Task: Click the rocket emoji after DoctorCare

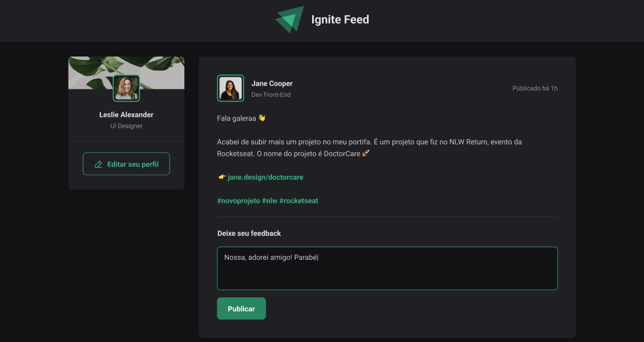Action: coord(366,153)
